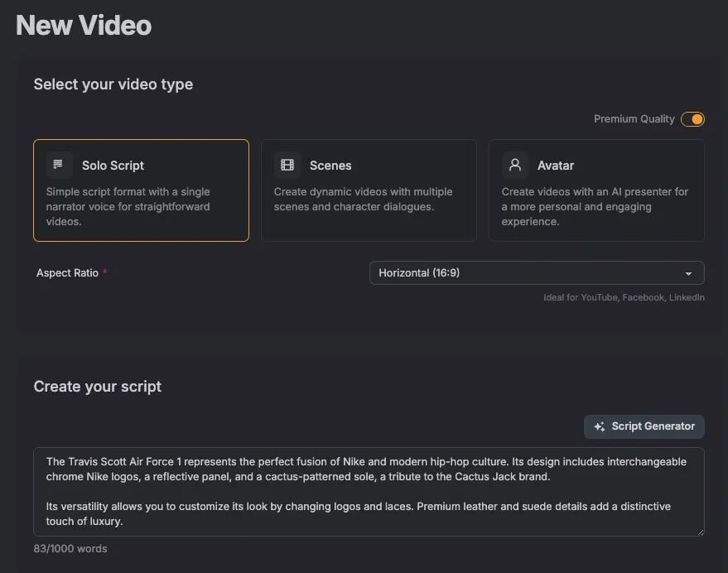Image resolution: width=728 pixels, height=573 pixels.
Task: Click the 83/1000 words counter
Action: click(x=70, y=548)
